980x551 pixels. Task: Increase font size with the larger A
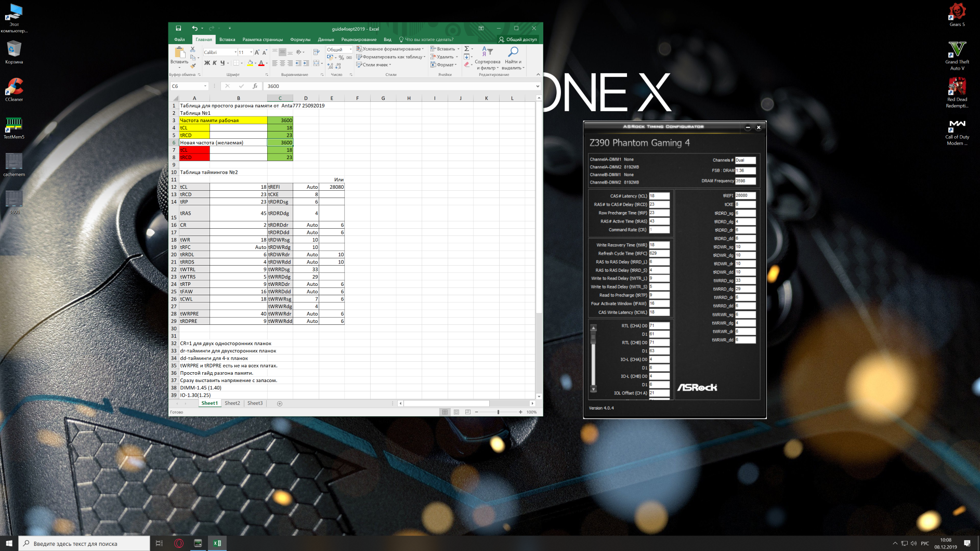tap(257, 53)
